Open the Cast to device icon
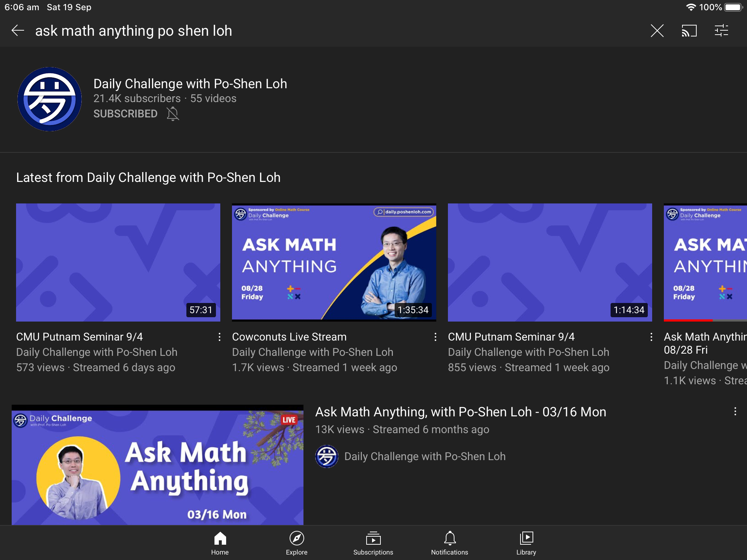This screenshot has height=560, width=747. 689,31
